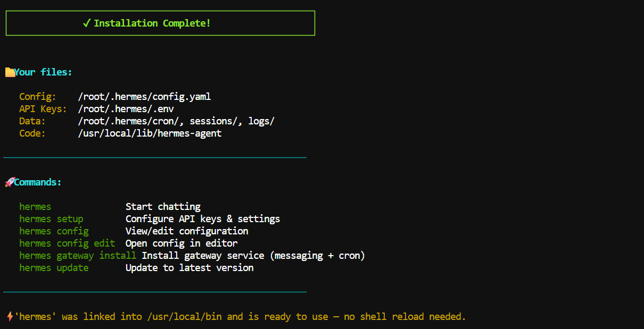Click the path /root/.hermes/.env
This screenshot has width=644, height=329.
coord(126,109)
